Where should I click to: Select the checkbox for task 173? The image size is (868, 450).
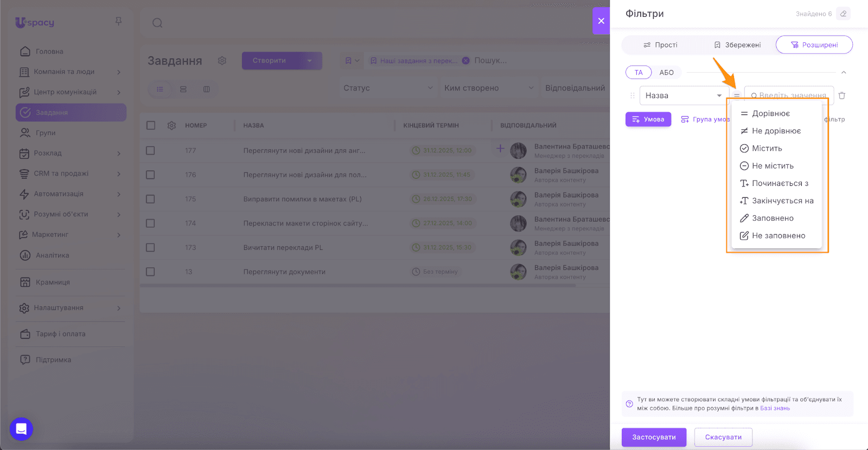150,247
